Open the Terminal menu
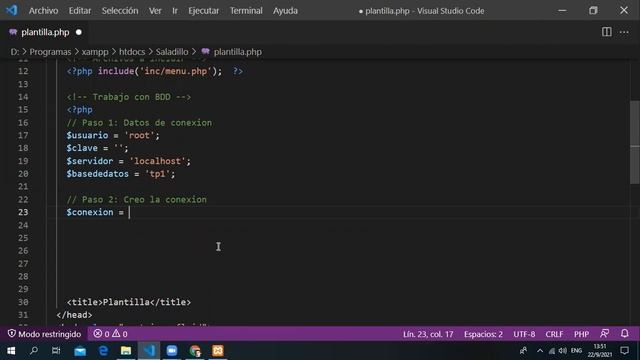This screenshot has width=640, height=360. (246, 11)
